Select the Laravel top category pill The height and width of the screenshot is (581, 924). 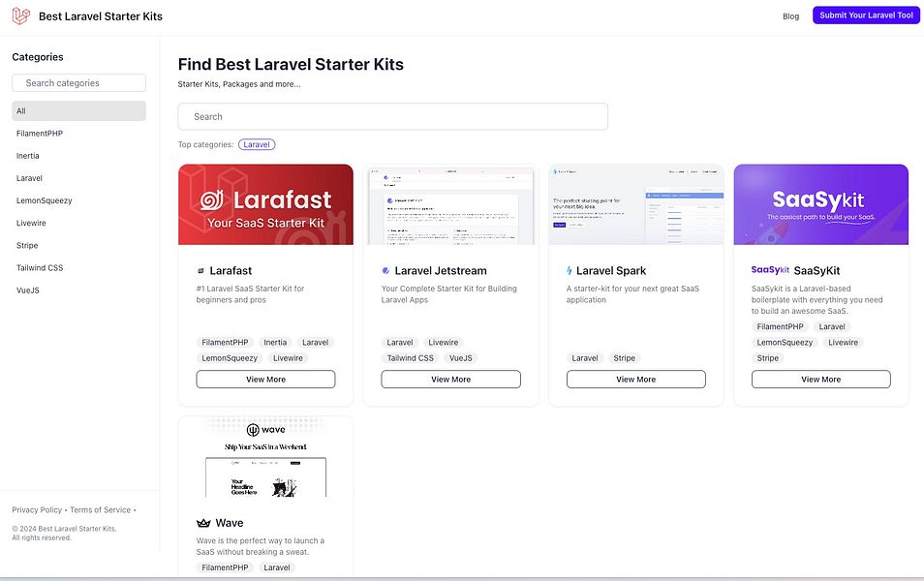click(257, 143)
